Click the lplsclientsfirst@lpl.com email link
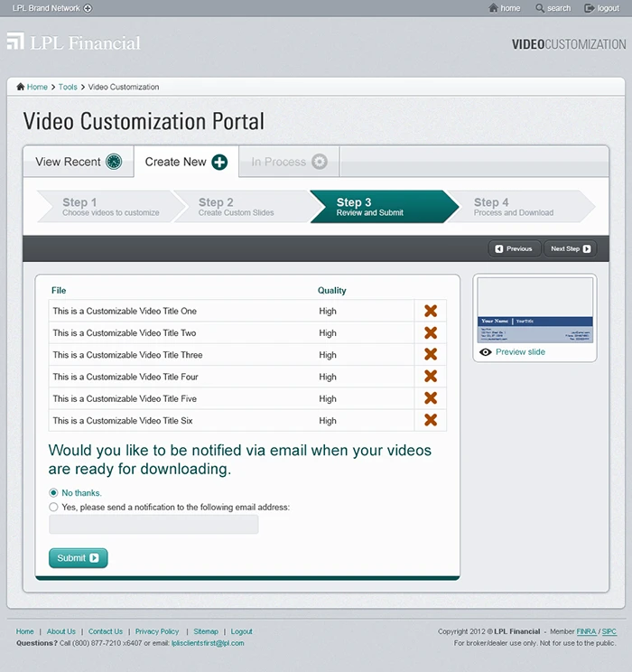This screenshot has height=672, width=632. [208, 643]
